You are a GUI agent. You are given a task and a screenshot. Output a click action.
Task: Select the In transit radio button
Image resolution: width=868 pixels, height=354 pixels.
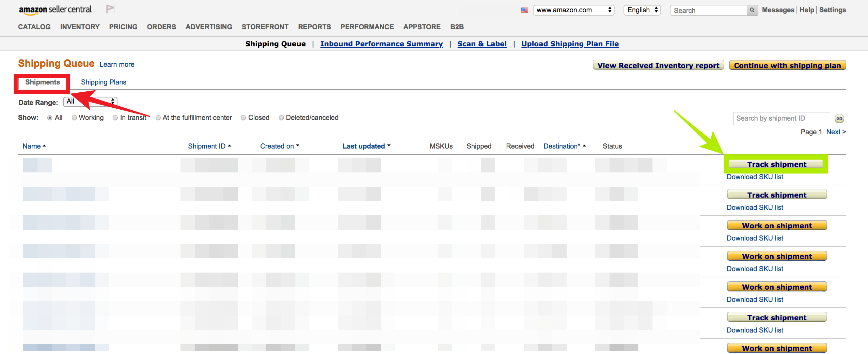(x=115, y=118)
